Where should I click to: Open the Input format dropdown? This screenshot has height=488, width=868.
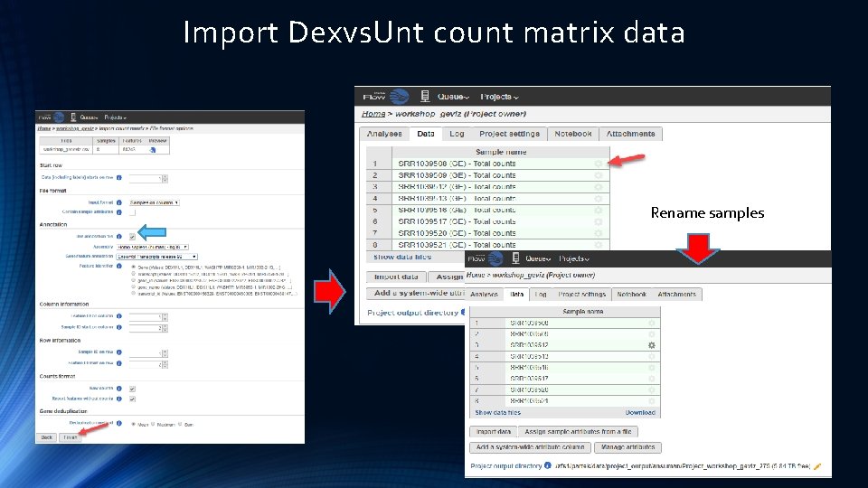155,202
